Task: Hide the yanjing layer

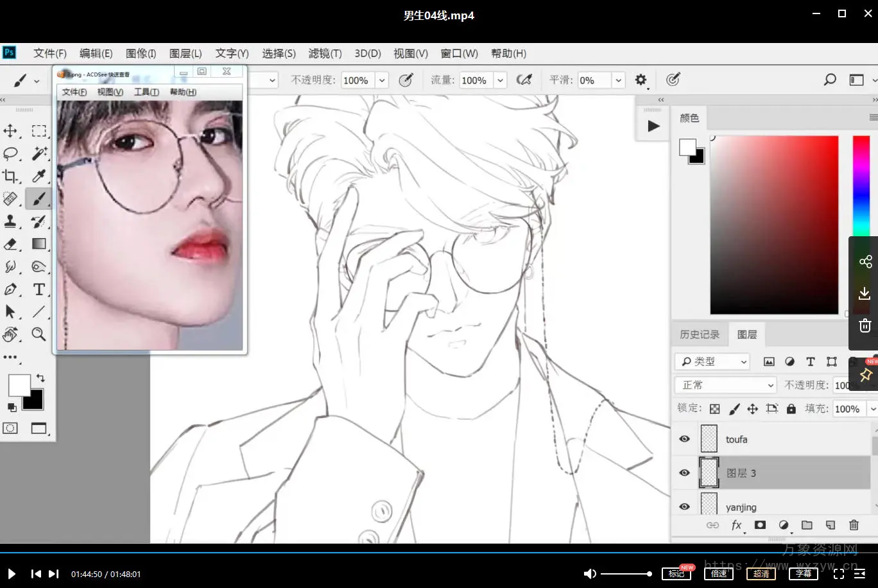Action: [684, 506]
